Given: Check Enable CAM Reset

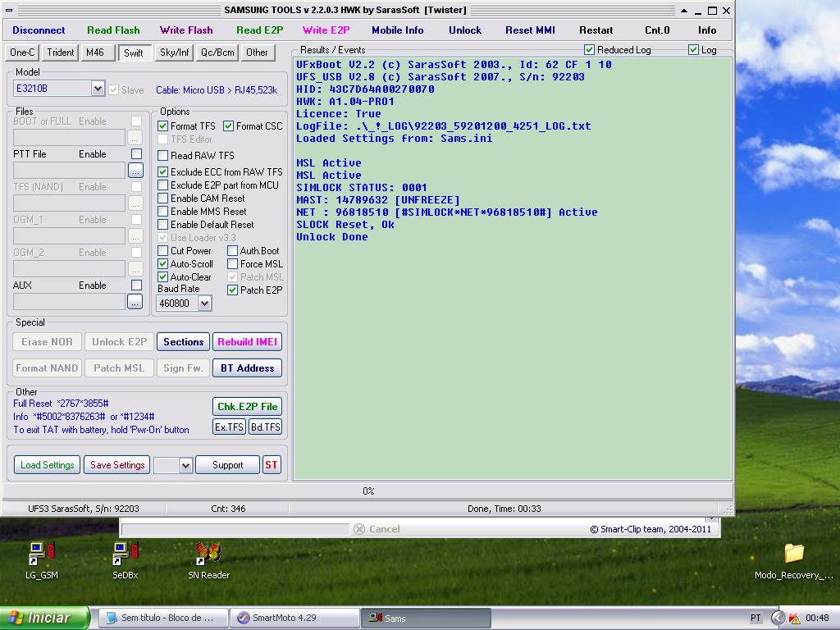Looking at the screenshot, I should click(163, 199).
